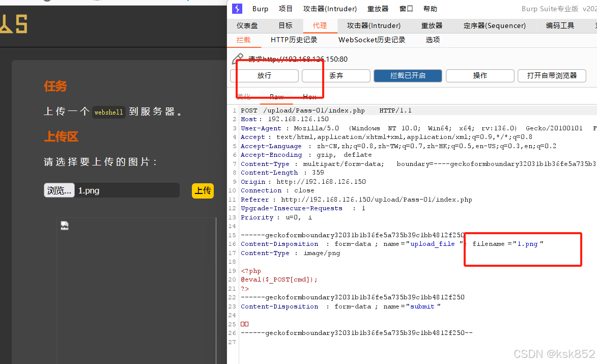Viewport: 597px width, 364px height.
Task: Click the Accept-Encoding gzip, deflate line
Action: click(306, 155)
